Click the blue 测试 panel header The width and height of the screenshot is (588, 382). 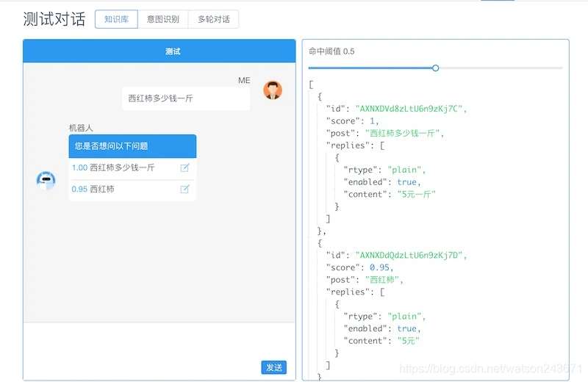159,51
